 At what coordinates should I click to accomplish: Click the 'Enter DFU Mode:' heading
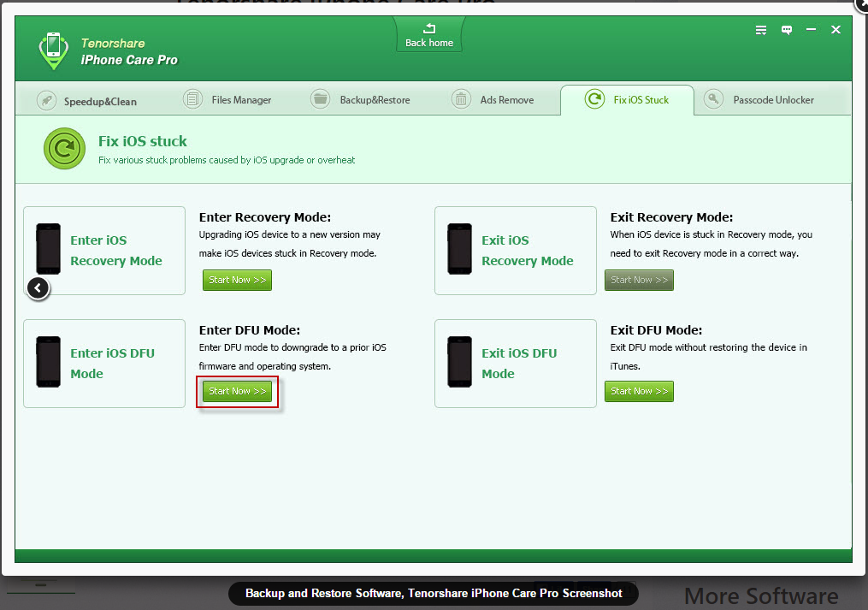[250, 330]
